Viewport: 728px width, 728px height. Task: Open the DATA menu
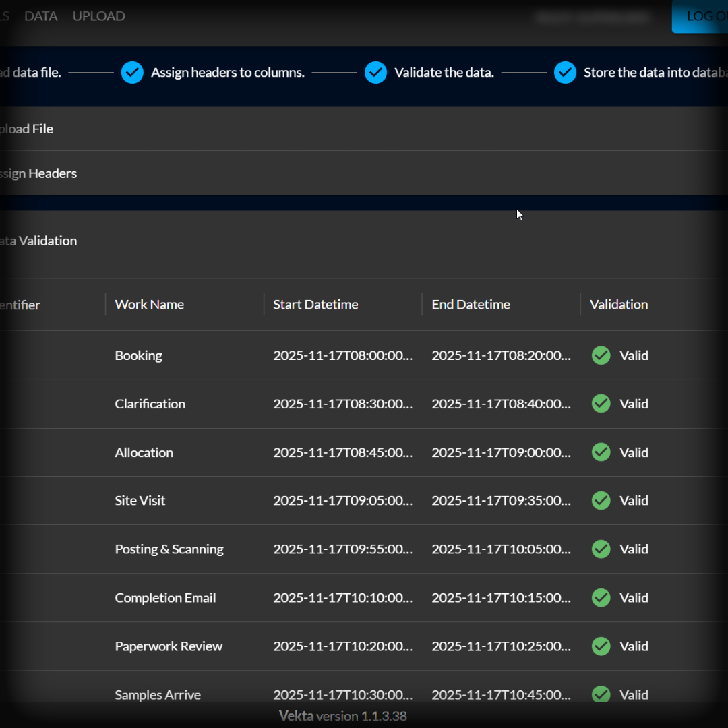tap(40, 16)
